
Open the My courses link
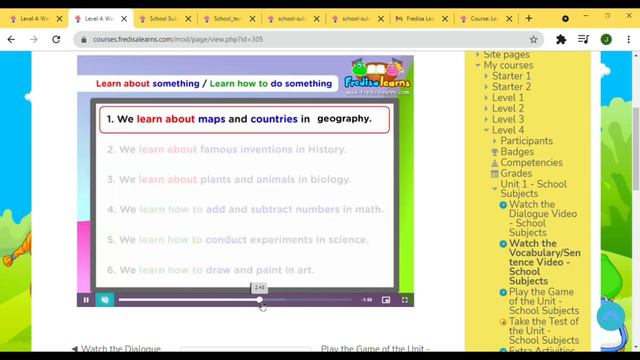(x=508, y=65)
